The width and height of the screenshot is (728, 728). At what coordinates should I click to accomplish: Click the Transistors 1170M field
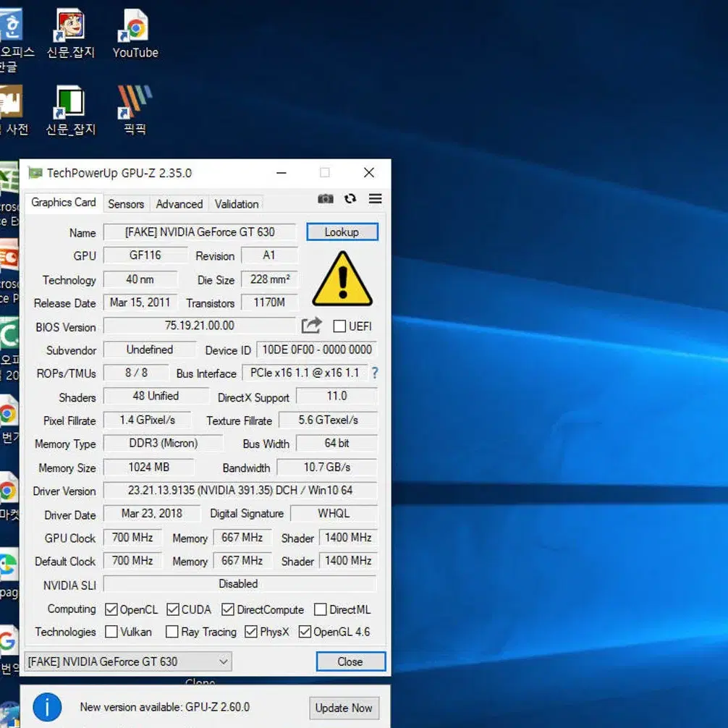point(269,302)
